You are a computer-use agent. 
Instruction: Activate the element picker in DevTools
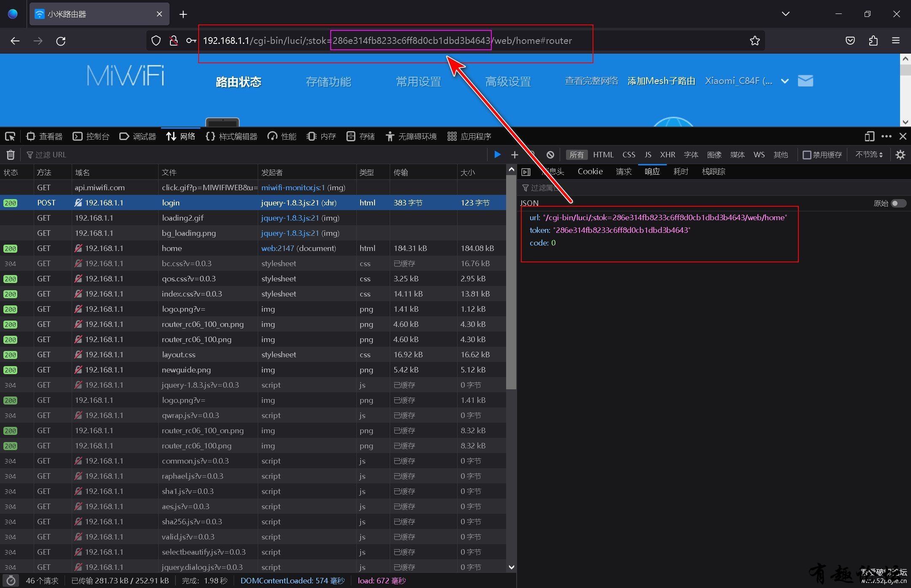point(10,137)
